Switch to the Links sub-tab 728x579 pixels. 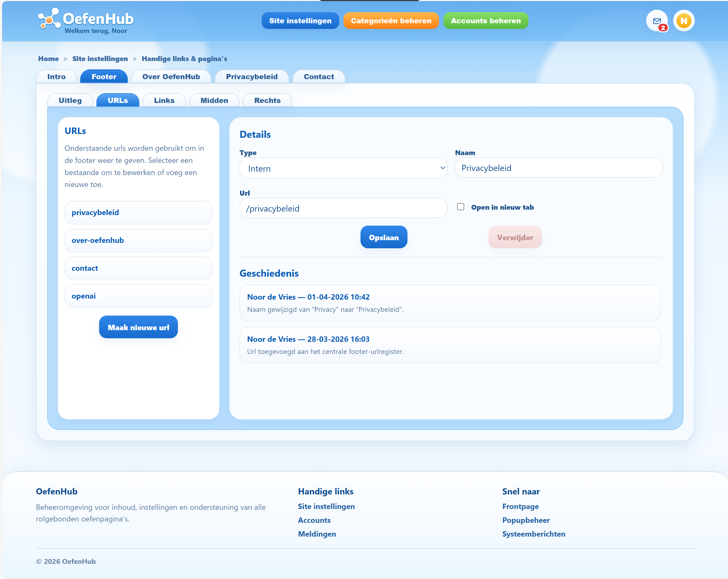pyautogui.click(x=164, y=100)
